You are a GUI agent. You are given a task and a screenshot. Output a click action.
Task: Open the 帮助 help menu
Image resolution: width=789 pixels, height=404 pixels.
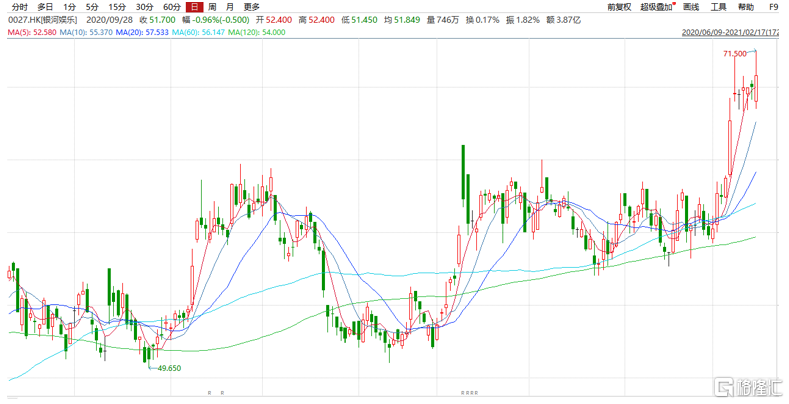point(746,7)
